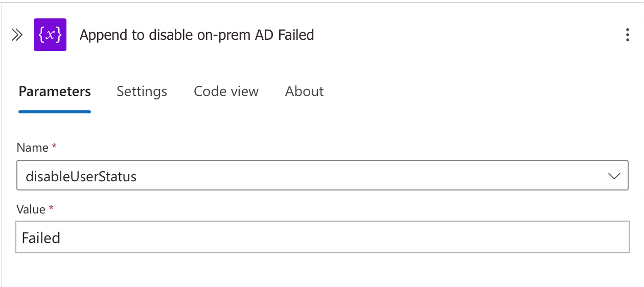Viewport: 644px width, 287px height.
Task: Click into the Value input field
Action: coord(323,237)
